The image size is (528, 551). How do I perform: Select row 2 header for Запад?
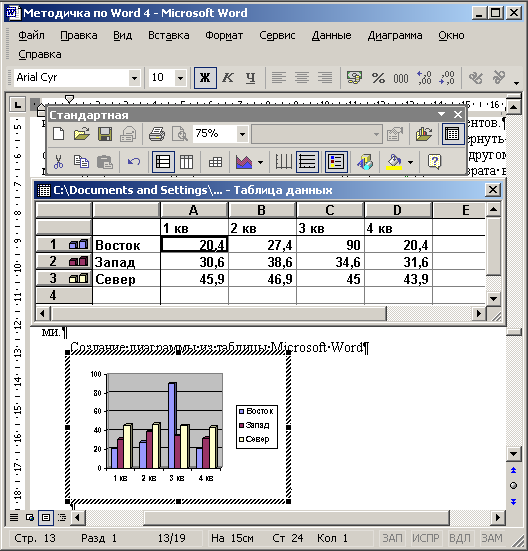64,261
